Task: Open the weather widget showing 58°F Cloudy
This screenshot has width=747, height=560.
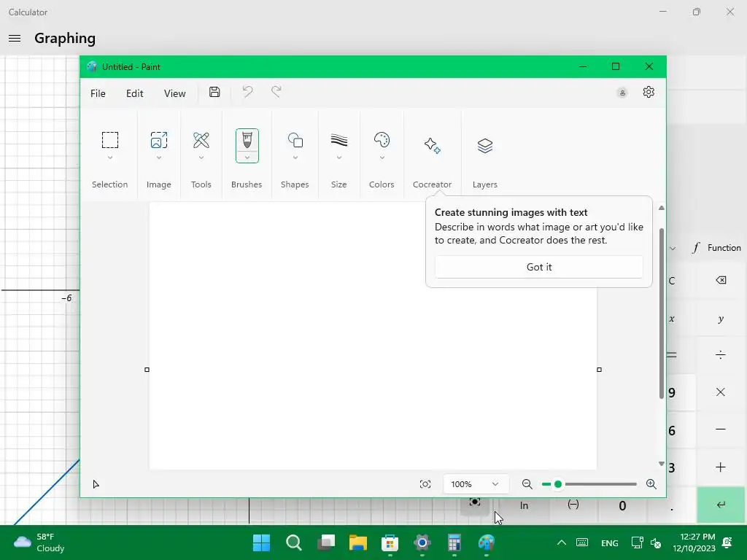Action: (x=39, y=542)
